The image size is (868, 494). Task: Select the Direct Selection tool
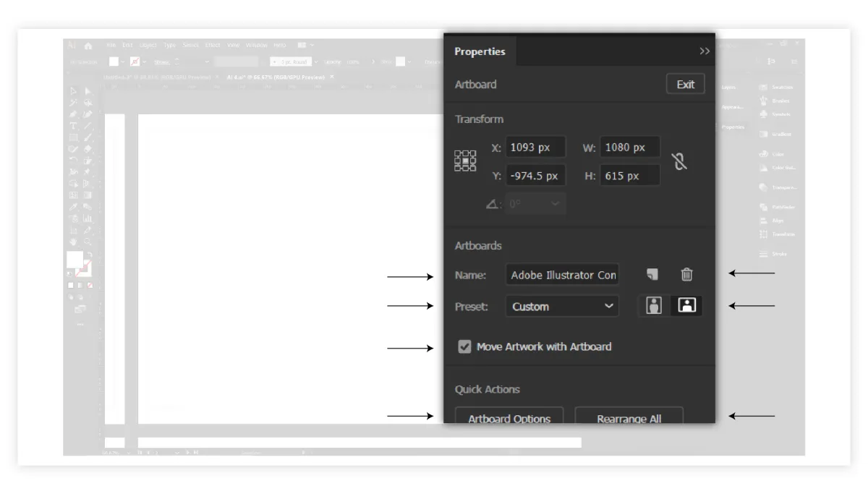pos(88,91)
